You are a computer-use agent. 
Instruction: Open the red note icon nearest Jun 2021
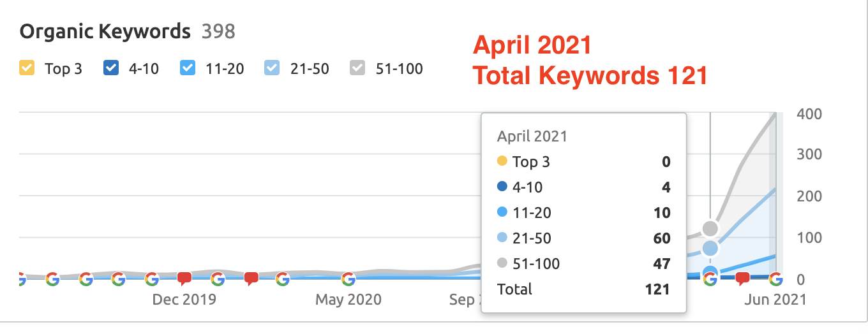(x=742, y=279)
